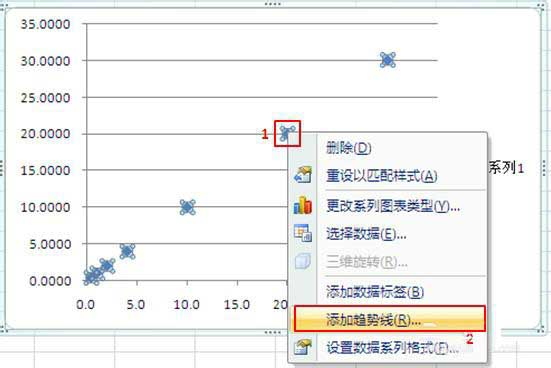Click the data point near 5.0000

[x=127, y=251]
